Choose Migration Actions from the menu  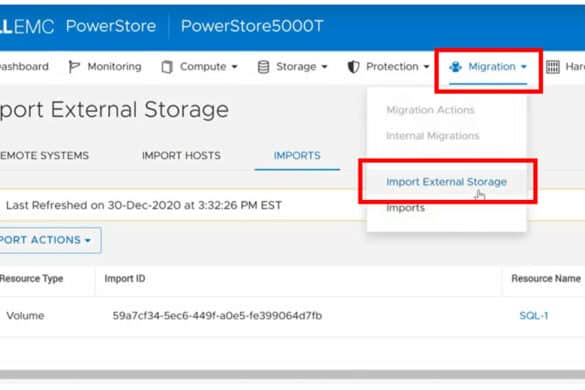coord(430,110)
